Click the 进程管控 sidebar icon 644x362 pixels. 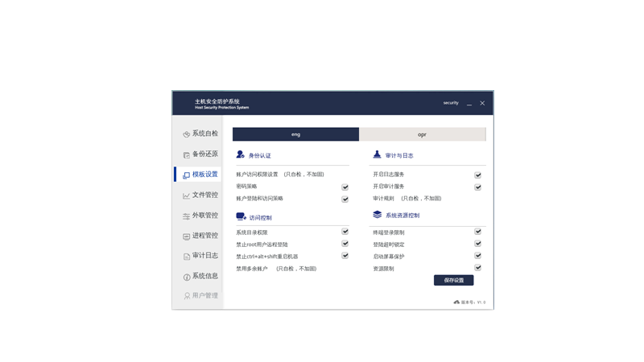pos(186,237)
